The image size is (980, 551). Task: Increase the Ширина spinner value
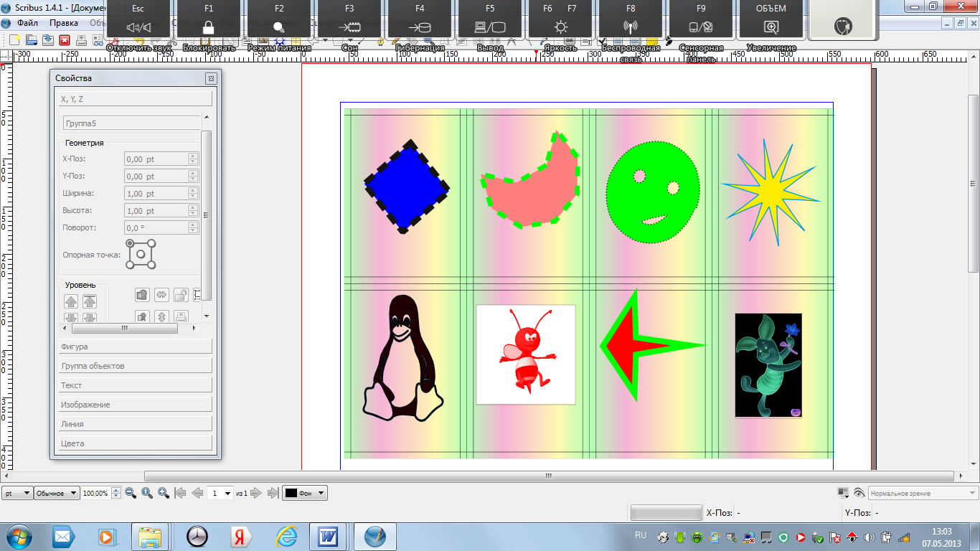[x=193, y=190]
